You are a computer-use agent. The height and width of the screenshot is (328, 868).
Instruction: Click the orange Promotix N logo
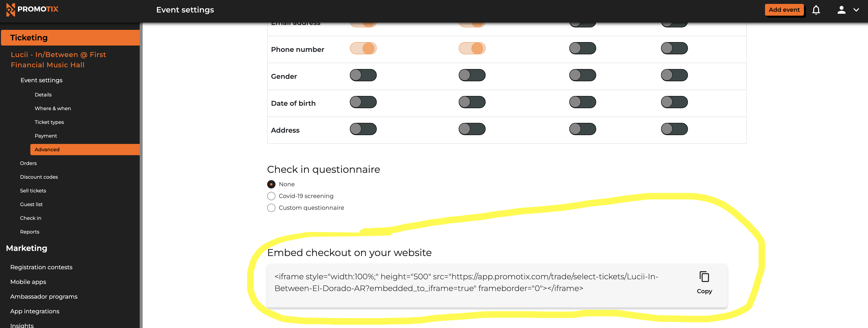pyautogui.click(x=11, y=9)
